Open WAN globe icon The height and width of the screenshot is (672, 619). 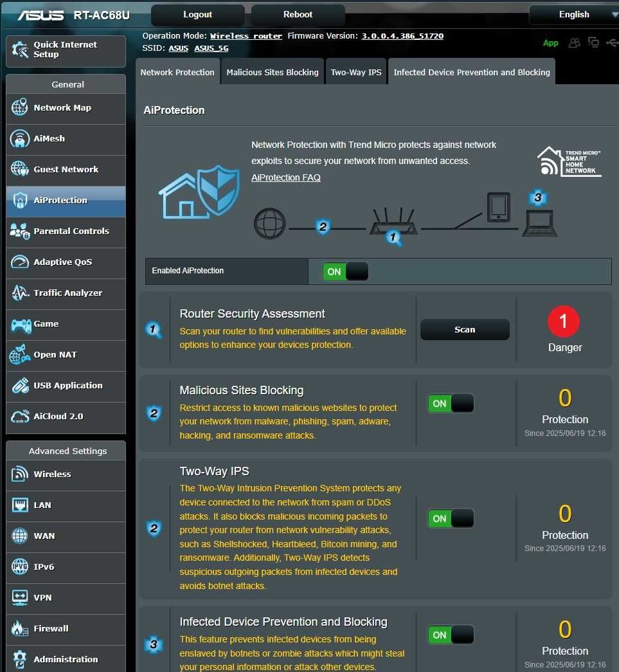(x=20, y=536)
